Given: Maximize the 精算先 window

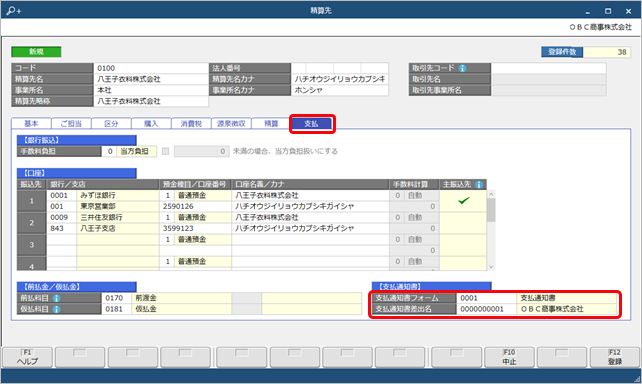Looking at the screenshot, I should pos(608,11).
